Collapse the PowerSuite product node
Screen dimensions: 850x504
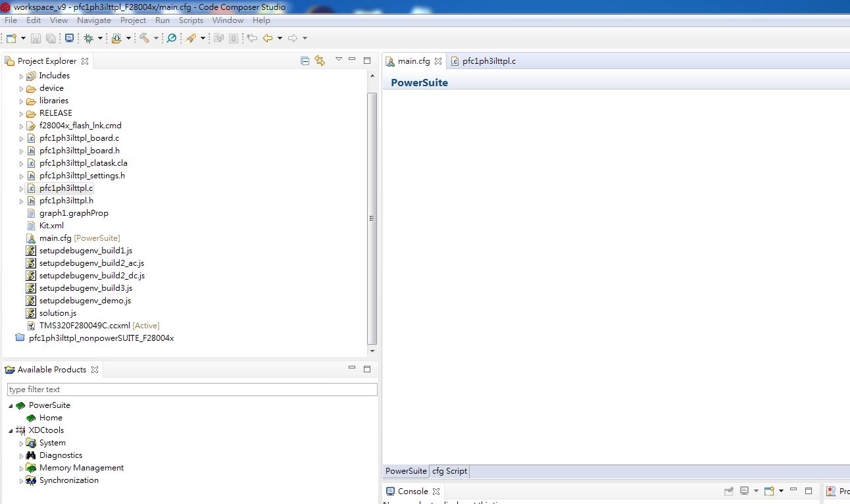[x=11, y=405]
